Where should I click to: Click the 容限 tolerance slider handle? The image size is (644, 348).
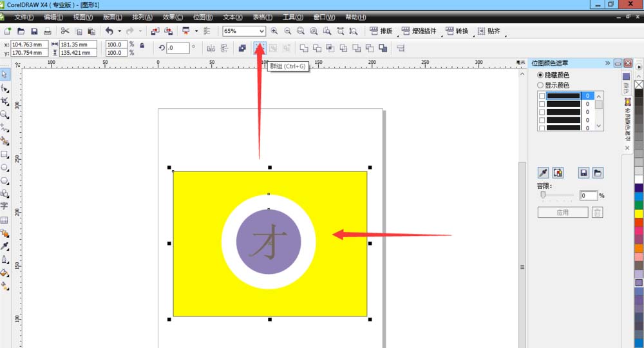(x=543, y=195)
